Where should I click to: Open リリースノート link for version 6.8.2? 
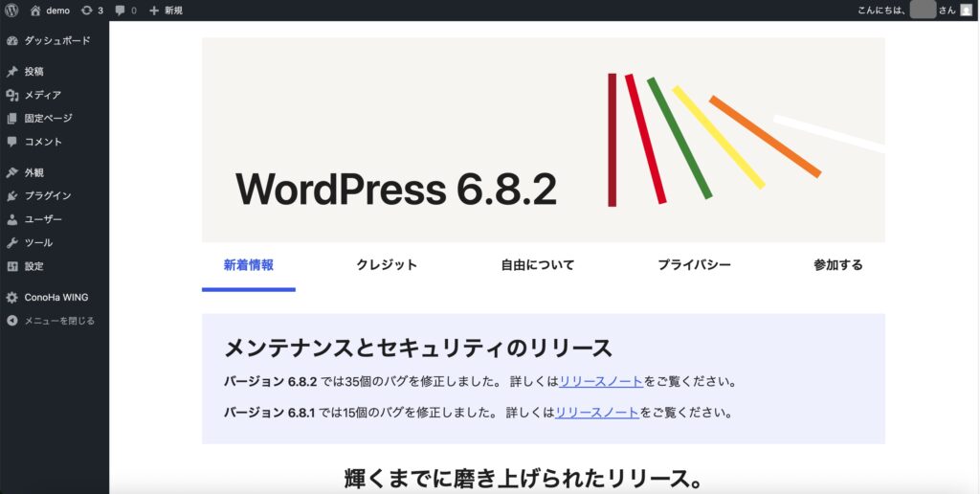(601, 381)
